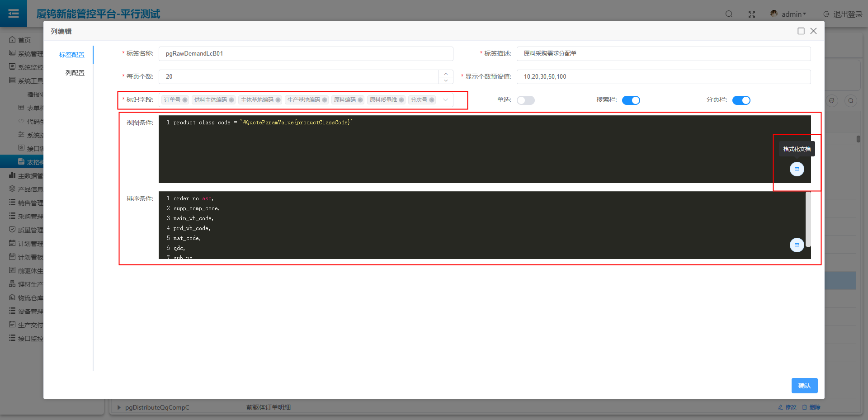Delete the 主体基地编码 tag
868x420 pixels.
(278, 100)
